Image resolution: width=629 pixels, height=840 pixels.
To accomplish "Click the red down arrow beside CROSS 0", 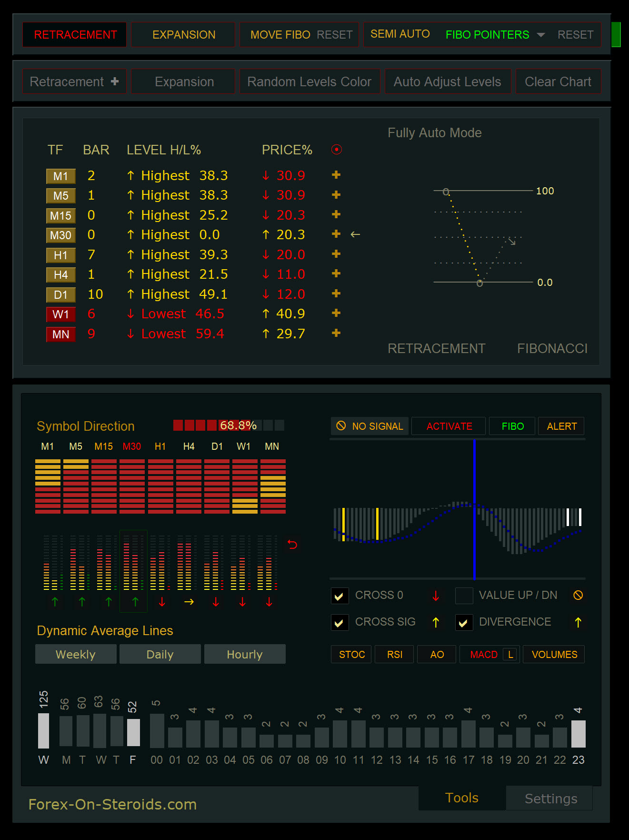I will (x=436, y=596).
